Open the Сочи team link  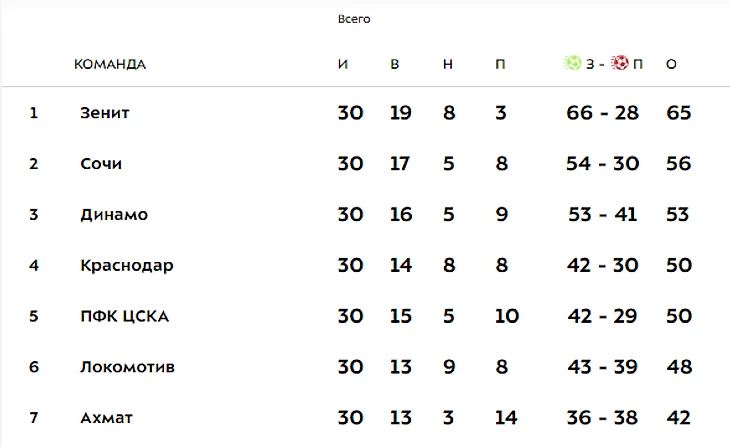(x=101, y=163)
